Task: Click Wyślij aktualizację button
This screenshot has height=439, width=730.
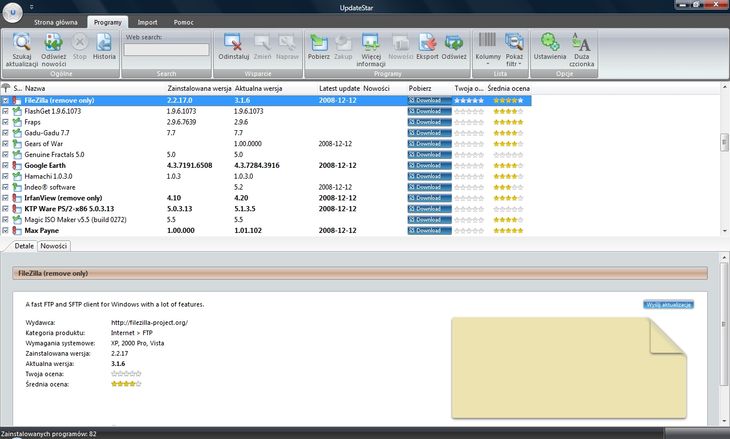Action: coord(669,304)
